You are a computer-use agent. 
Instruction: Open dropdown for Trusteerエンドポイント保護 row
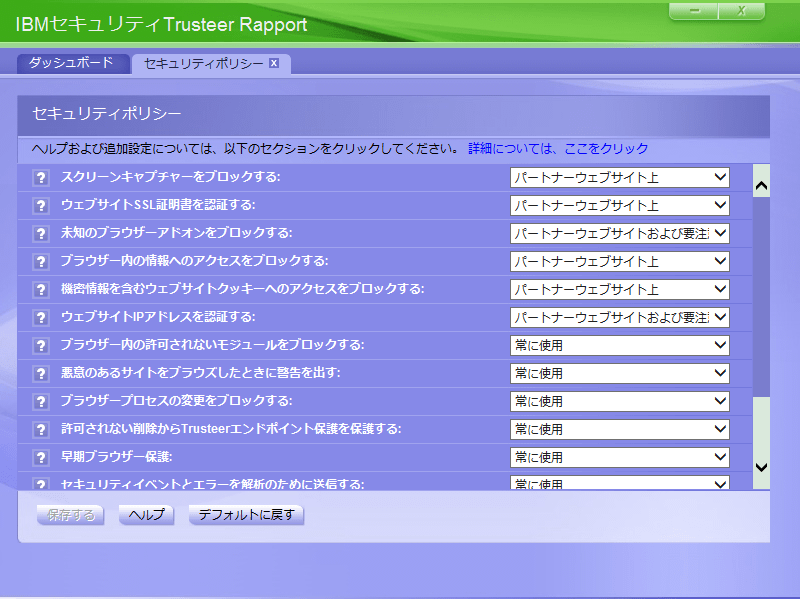click(619, 430)
